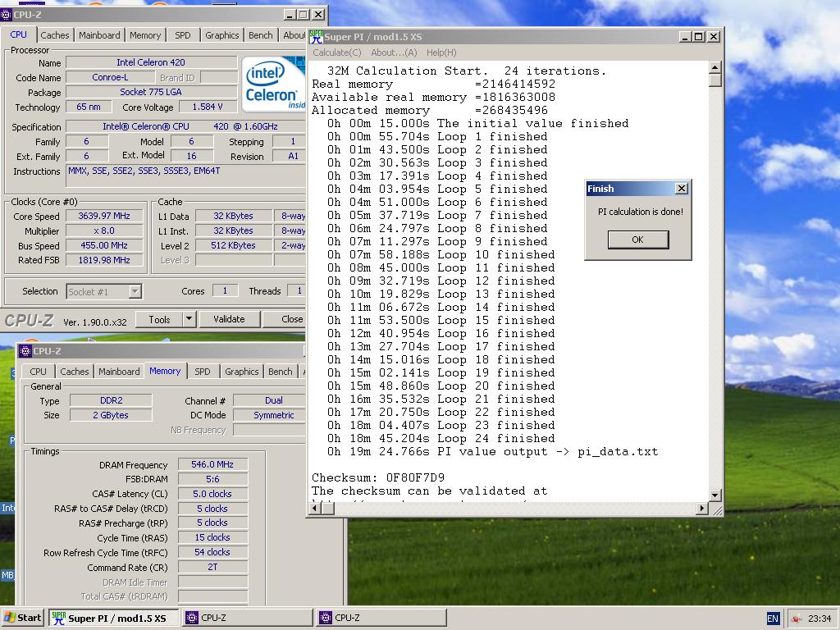Select the Mainboard tab in lower CPU-Z
The image size is (840, 630).
[119, 372]
